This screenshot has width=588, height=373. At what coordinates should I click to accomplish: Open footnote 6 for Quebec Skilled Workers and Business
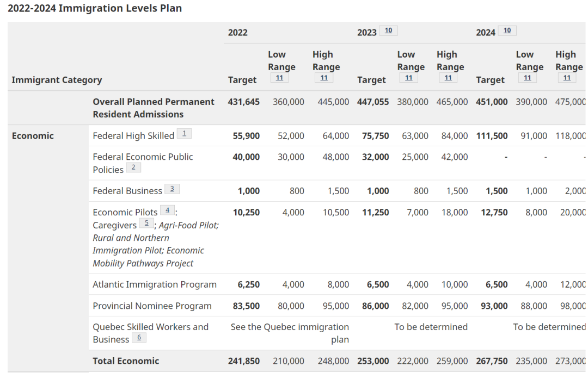coord(139,338)
